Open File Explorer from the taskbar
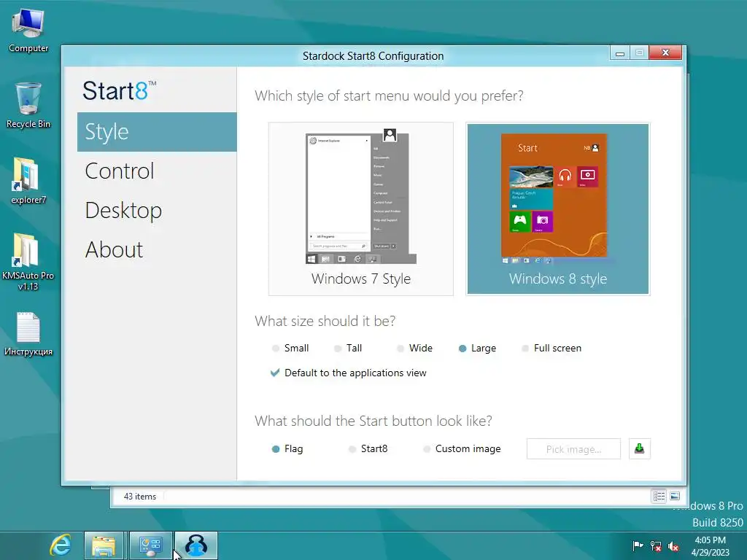This screenshot has width=747, height=560. [x=104, y=545]
